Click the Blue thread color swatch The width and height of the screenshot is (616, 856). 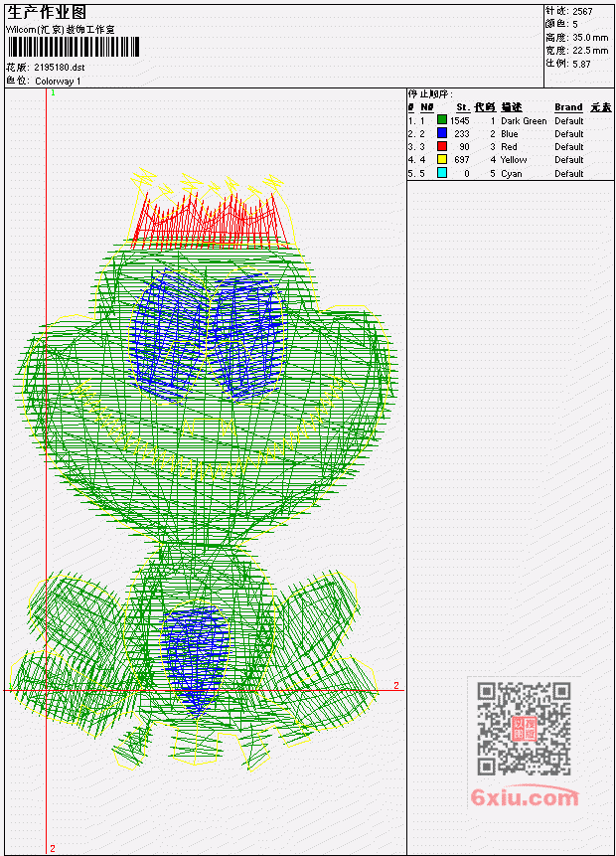442,133
